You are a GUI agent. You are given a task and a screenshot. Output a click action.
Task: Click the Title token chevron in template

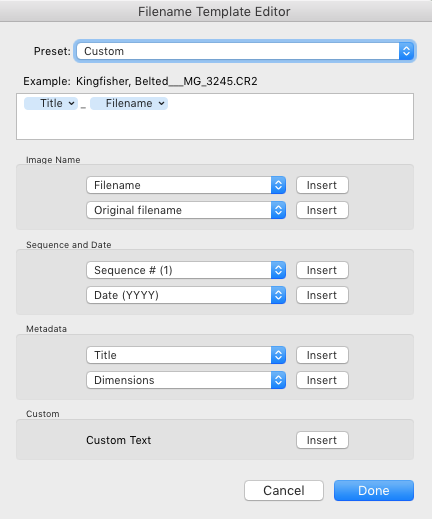click(x=71, y=103)
